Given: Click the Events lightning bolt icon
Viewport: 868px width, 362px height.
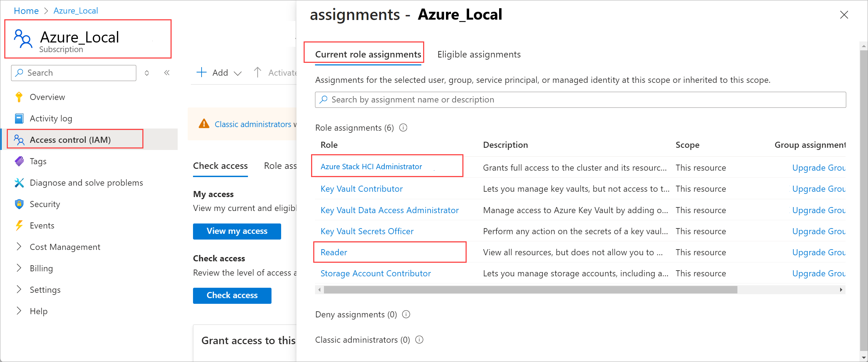Looking at the screenshot, I should 19,226.
